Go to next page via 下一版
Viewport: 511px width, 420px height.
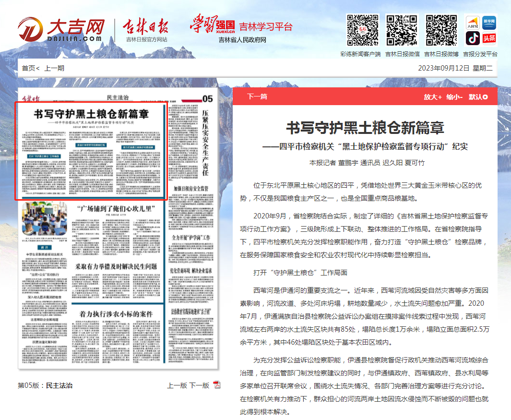[199, 385]
